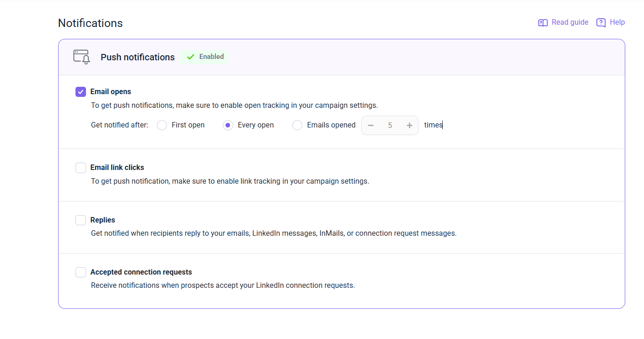Image resolution: width=644 pixels, height=339 pixels.
Task: Select the Emails opened radio button
Action: click(x=297, y=125)
